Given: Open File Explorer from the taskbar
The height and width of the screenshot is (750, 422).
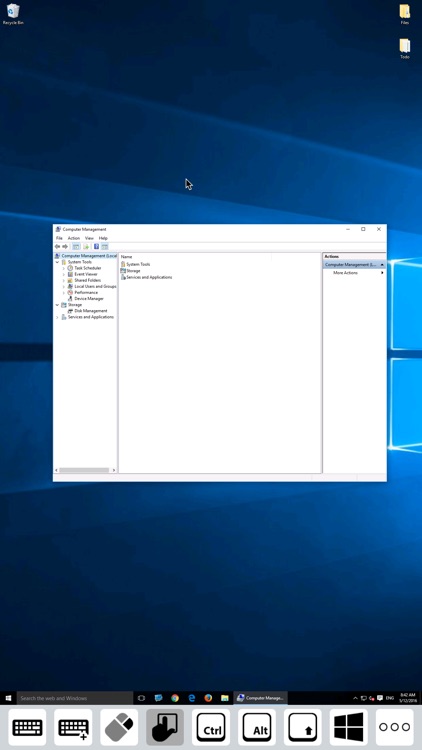Looking at the screenshot, I should [225, 698].
